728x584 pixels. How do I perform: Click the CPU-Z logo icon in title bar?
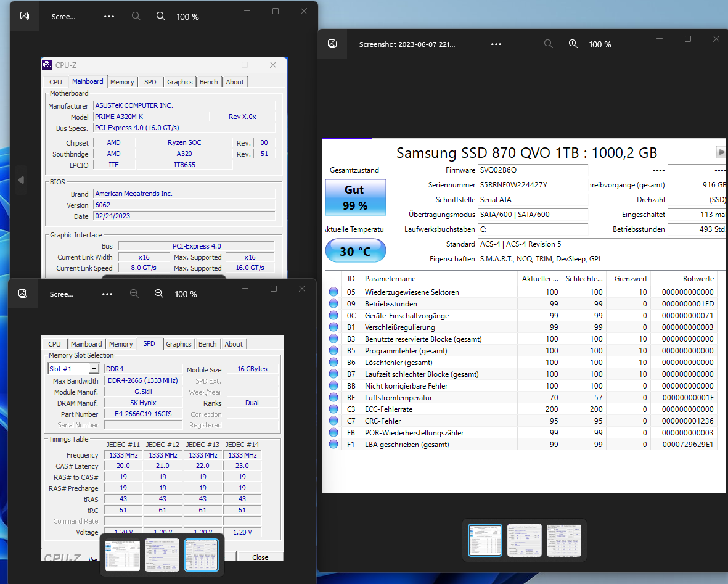click(47, 65)
